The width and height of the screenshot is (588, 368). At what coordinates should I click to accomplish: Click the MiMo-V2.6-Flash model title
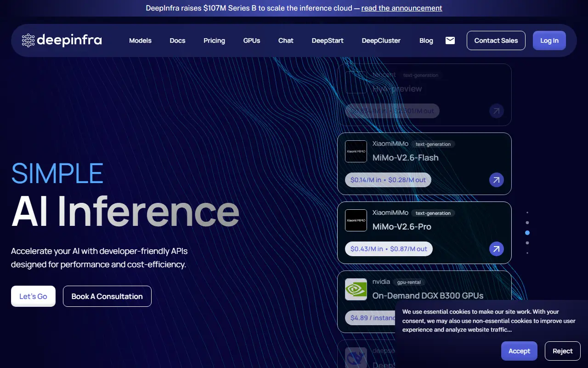click(x=406, y=157)
